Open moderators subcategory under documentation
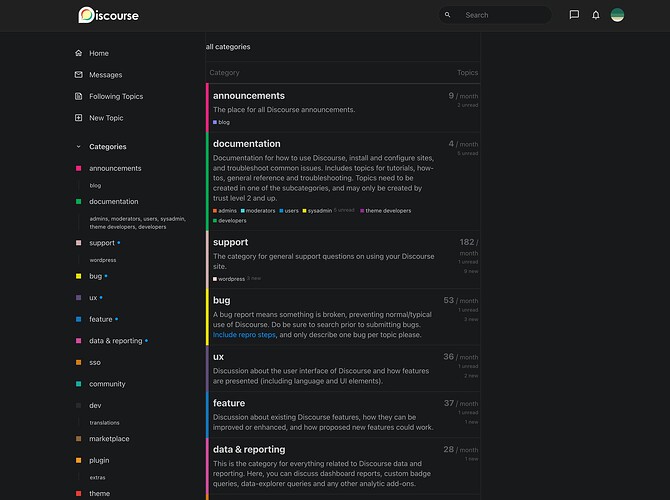 [x=258, y=211]
